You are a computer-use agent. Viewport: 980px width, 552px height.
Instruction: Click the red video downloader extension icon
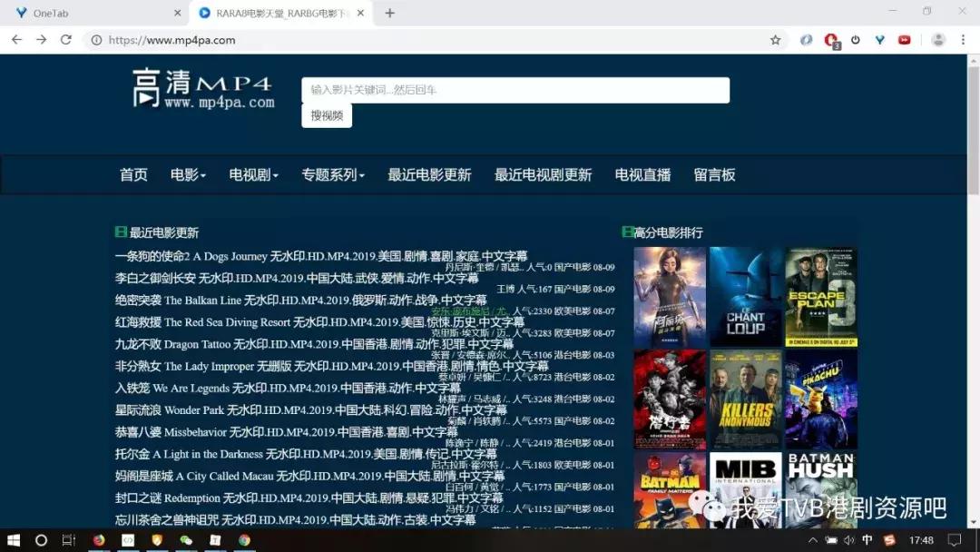coord(906,40)
